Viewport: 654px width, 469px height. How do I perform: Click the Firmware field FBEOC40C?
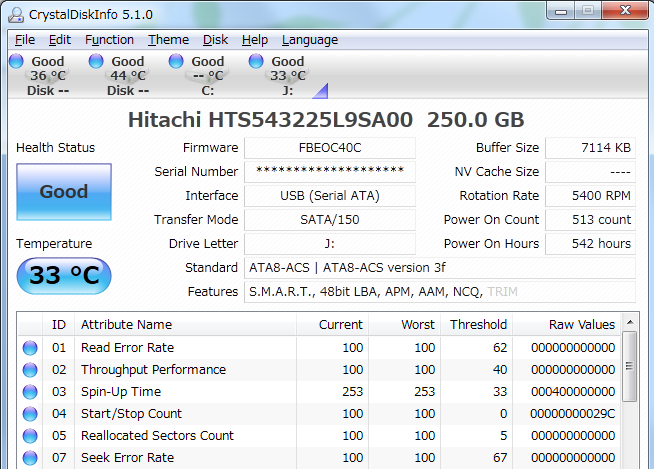point(330,148)
